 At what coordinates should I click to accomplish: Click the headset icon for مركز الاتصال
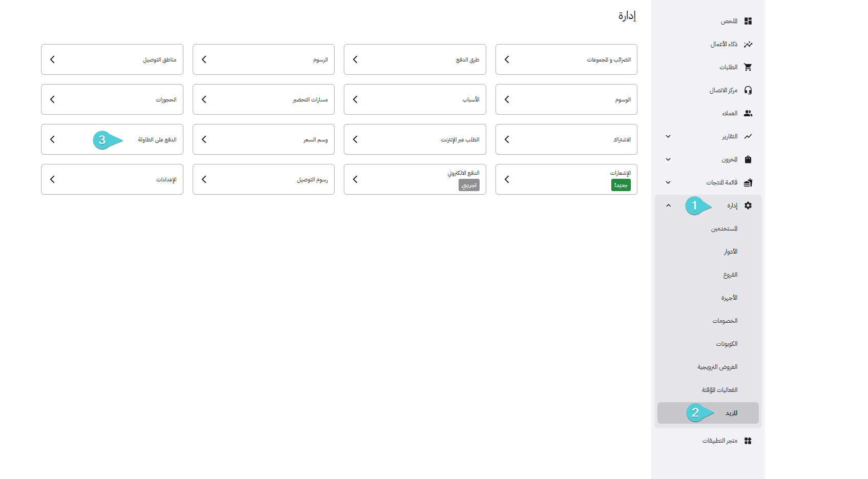click(x=748, y=90)
